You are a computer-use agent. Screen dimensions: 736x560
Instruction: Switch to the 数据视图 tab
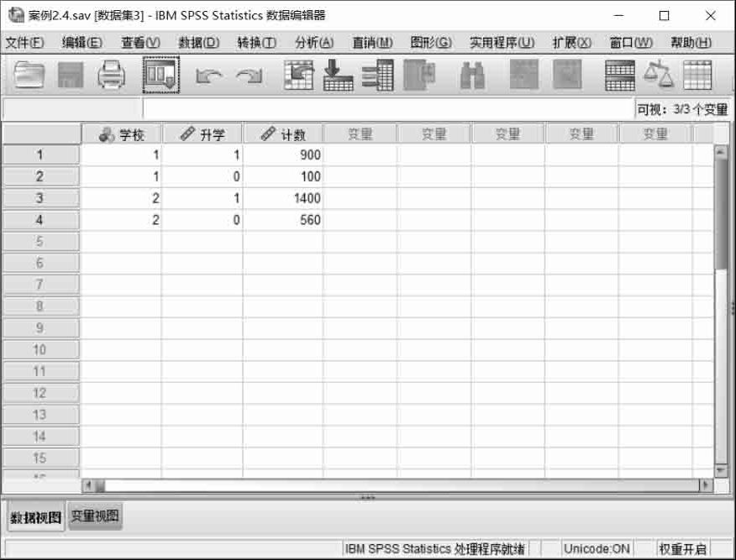pos(35,517)
